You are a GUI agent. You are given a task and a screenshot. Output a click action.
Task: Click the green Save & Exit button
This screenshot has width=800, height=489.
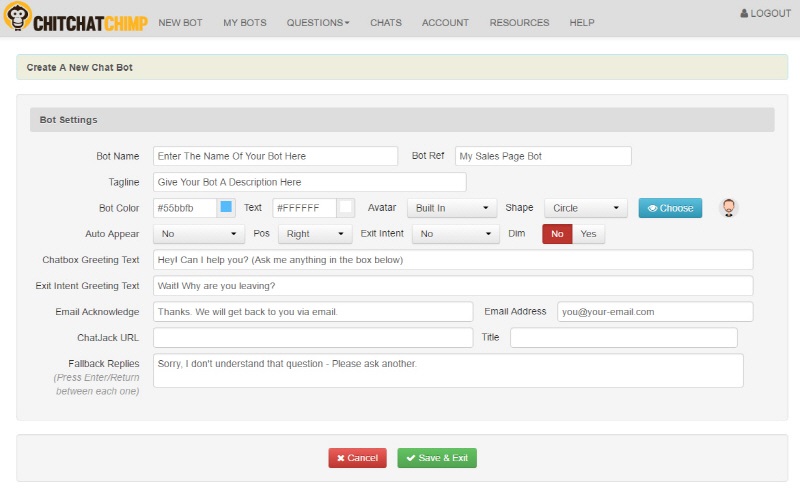coord(437,458)
